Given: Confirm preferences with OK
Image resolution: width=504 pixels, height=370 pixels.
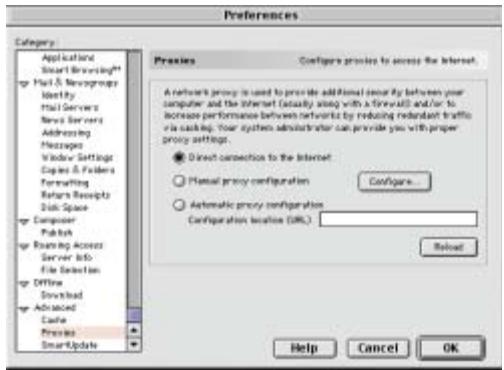Looking at the screenshot, I should tap(451, 348).
